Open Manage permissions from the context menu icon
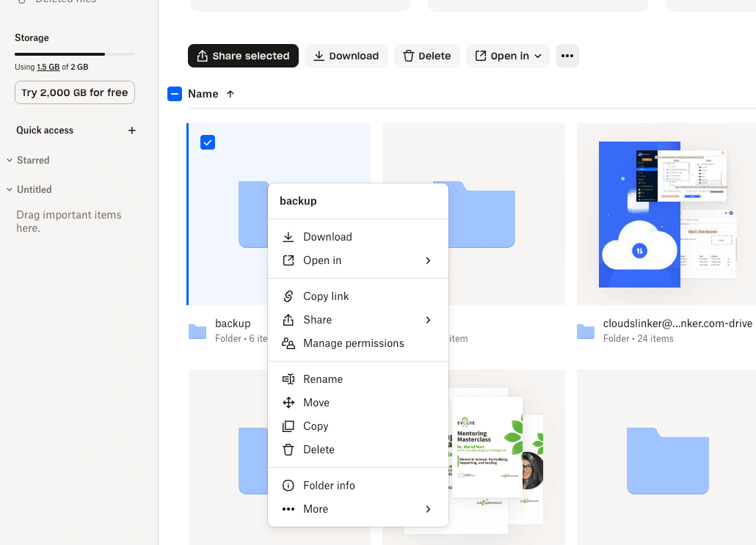The height and width of the screenshot is (545, 756). [288, 343]
